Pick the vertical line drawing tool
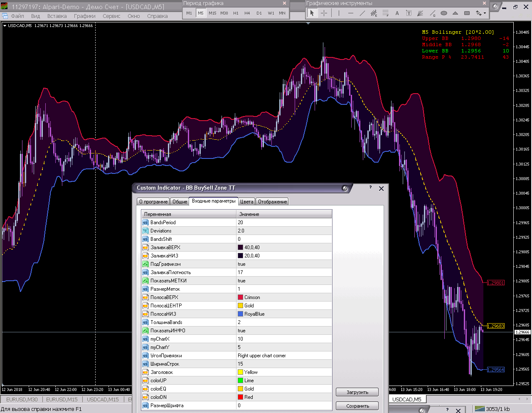532x413 pixels. click(x=339, y=13)
